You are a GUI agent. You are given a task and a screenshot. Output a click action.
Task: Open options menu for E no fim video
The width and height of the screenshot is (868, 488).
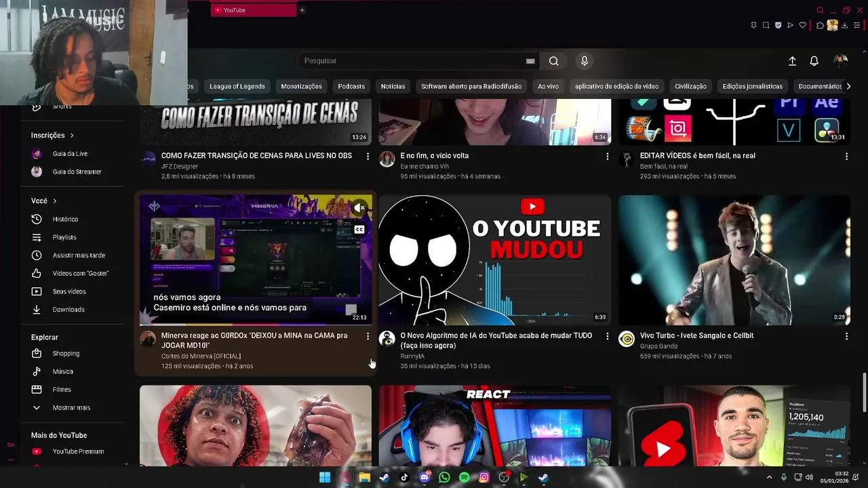[x=607, y=157]
